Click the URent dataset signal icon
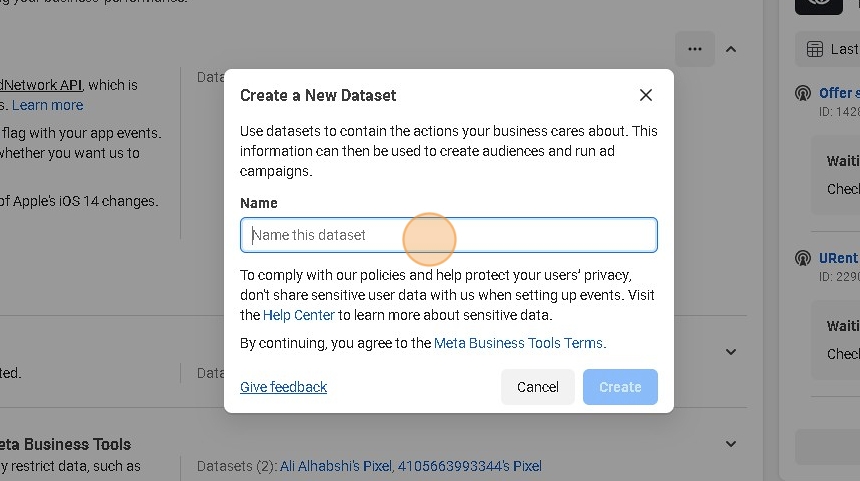The height and width of the screenshot is (481, 860). coord(802,258)
